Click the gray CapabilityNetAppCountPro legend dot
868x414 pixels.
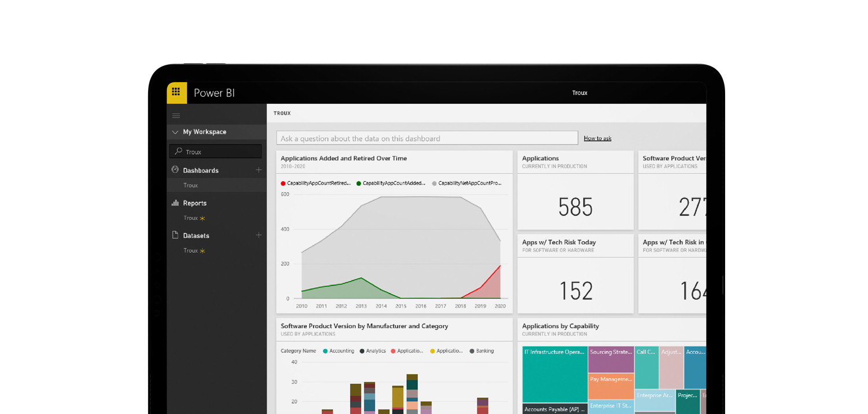434,184
